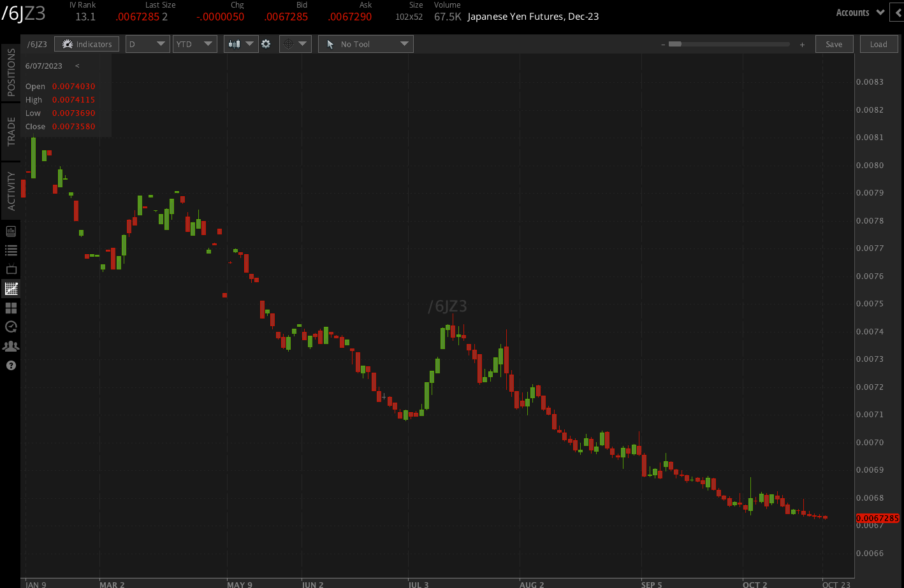Click the Bid price .0067285
This screenshot has width=904, height=588.
[286, 17]
